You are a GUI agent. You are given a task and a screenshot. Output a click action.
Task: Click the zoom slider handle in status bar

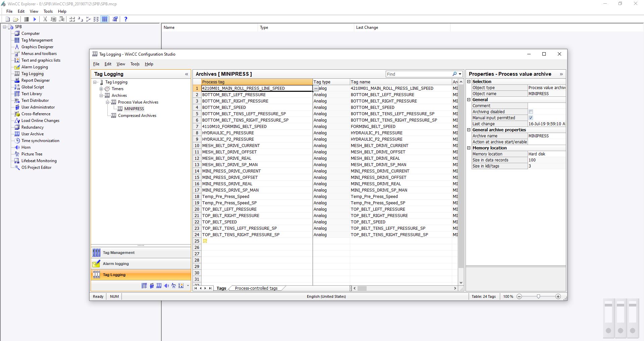tap(538, 296)
